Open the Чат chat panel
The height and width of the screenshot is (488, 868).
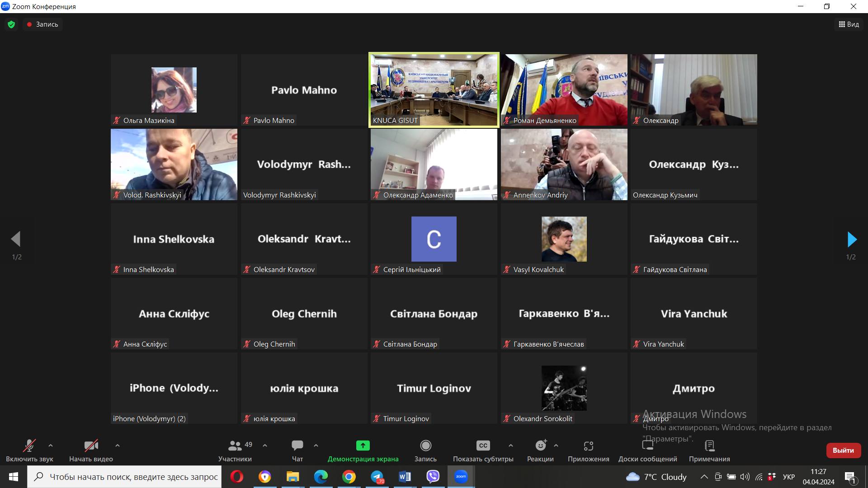297,451
